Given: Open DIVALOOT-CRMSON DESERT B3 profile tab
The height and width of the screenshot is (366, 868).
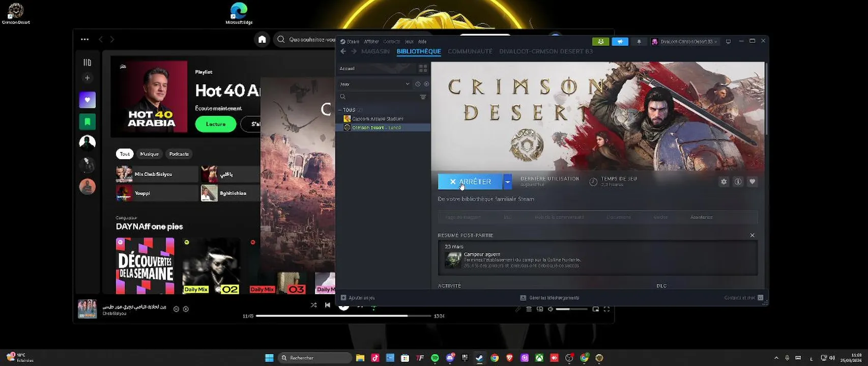Looking at the screenshot, I should click(546, 51).
